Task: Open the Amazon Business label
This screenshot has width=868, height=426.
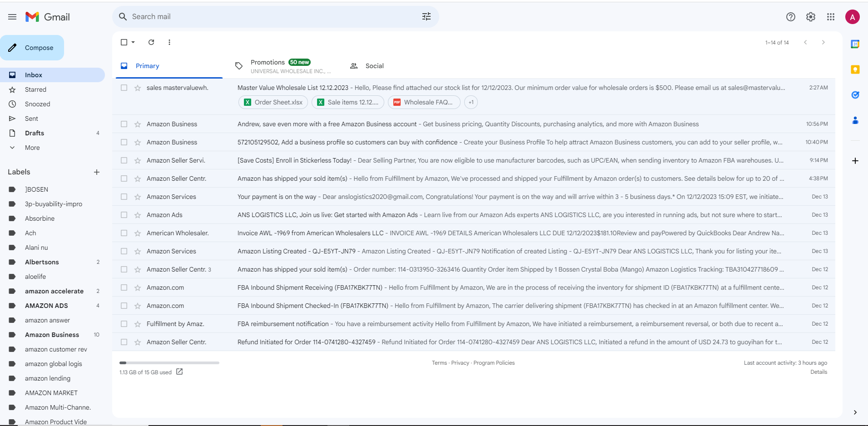Action: coord(53,335)
